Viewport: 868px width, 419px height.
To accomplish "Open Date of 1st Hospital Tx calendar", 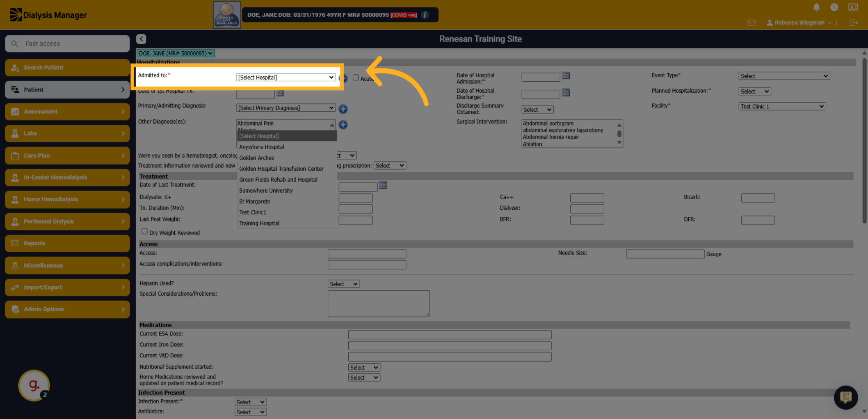I will click(280, 93).
